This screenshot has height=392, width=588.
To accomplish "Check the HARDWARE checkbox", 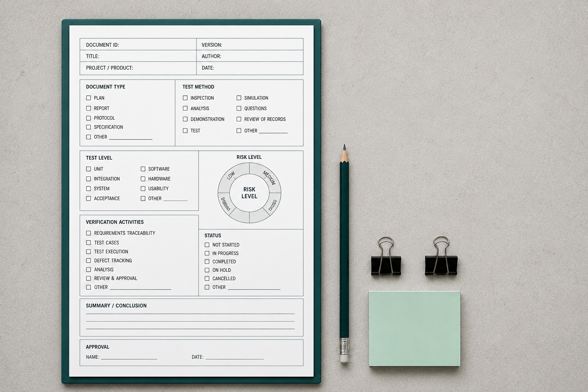I will pyautogui.click(x=143, y=179).
